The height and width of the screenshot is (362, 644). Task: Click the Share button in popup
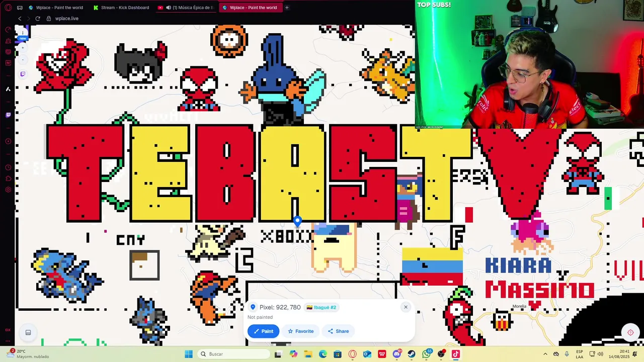pyautogui.click(x=338, y=331)
